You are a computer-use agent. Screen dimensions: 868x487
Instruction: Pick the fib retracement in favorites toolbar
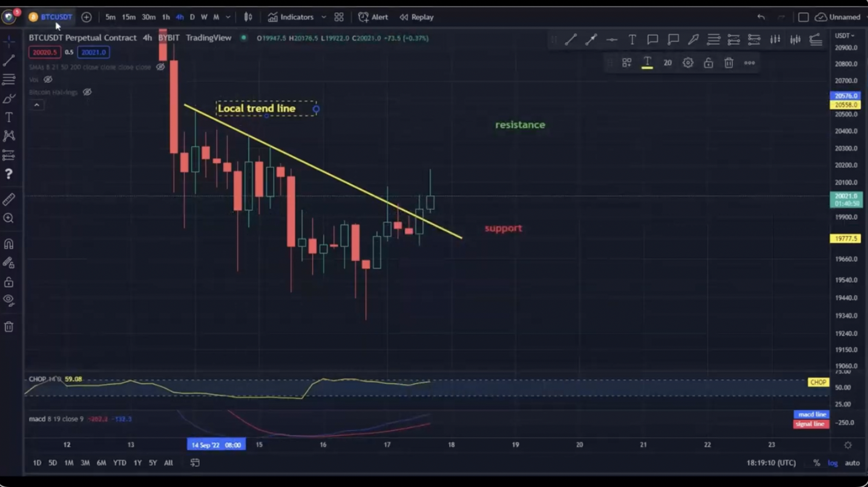[x=714, y=39]
